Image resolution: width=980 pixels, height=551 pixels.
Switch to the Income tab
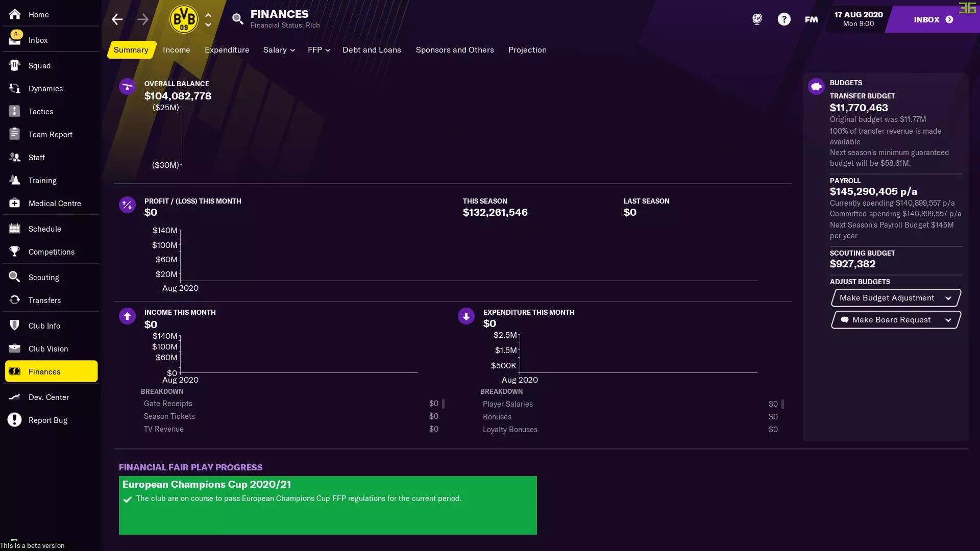tap(176, 50)
